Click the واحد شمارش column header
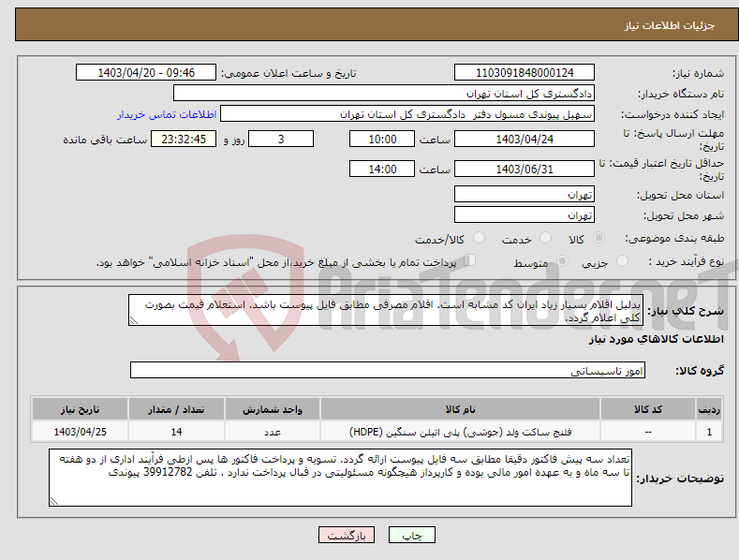This screenshot has width=739, height=560. 273,409
